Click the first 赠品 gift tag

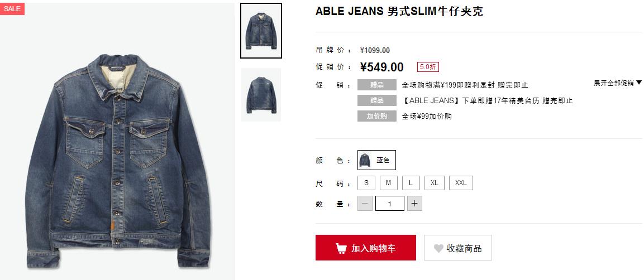(376, 85)
